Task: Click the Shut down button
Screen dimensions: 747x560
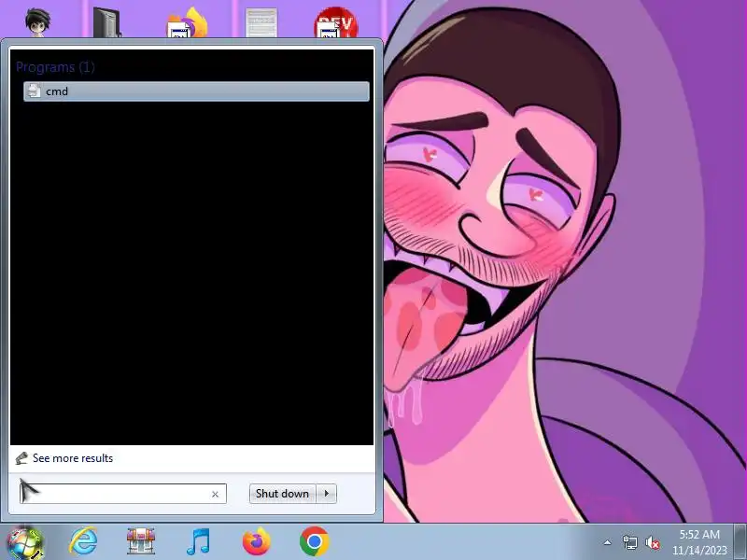Action: point(282,494)
